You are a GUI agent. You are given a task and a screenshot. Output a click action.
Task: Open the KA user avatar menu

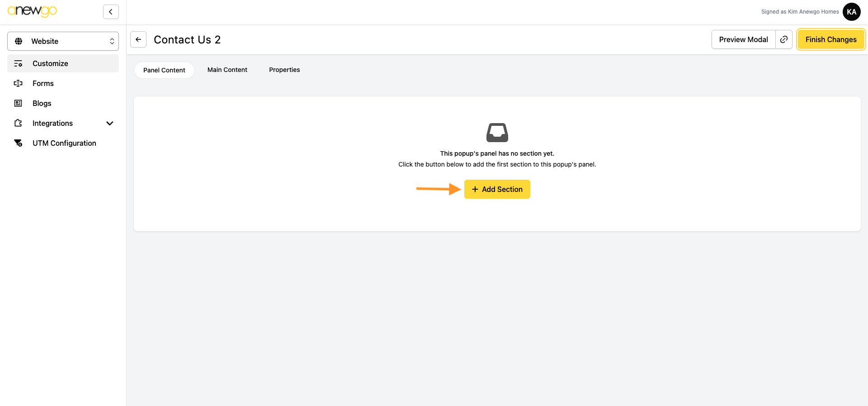point(851,12)
